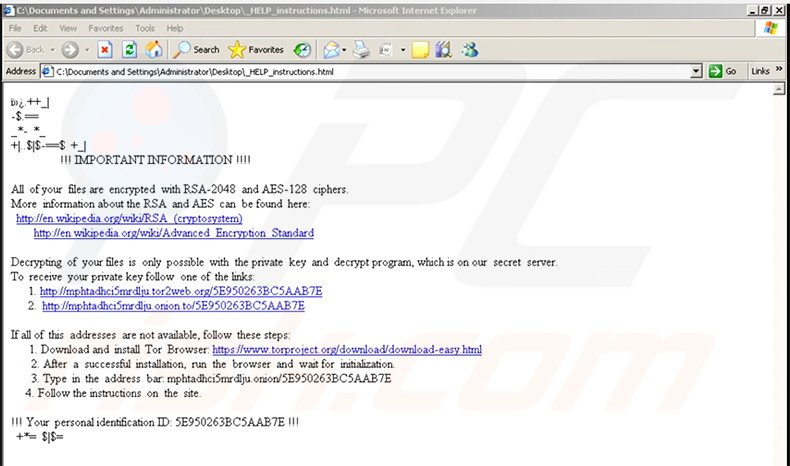Click the 'To receive your private key' line
Image resolution: width=790 pixels, height=466 pixels.
[x=133, y=277]
